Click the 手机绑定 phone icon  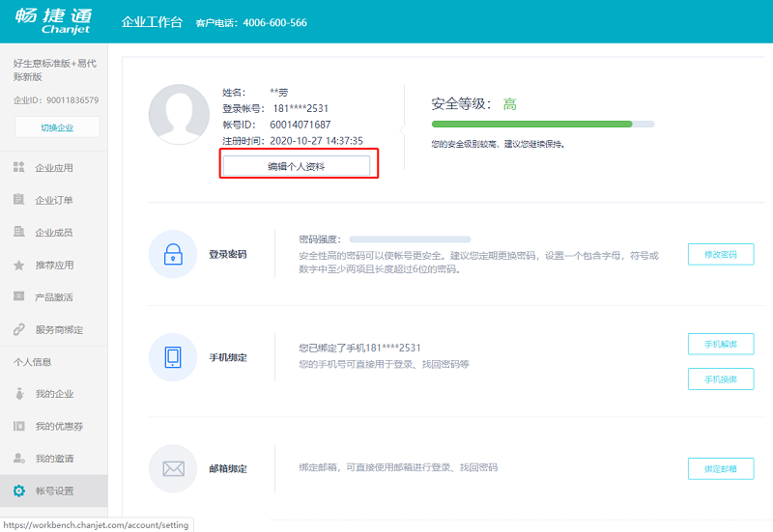coord(173,357)
